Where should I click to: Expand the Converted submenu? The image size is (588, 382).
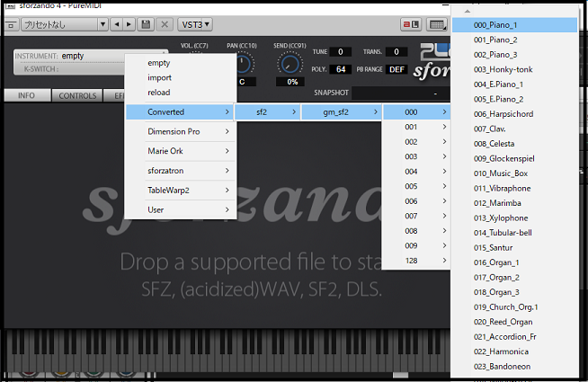(x=181, y=112)
